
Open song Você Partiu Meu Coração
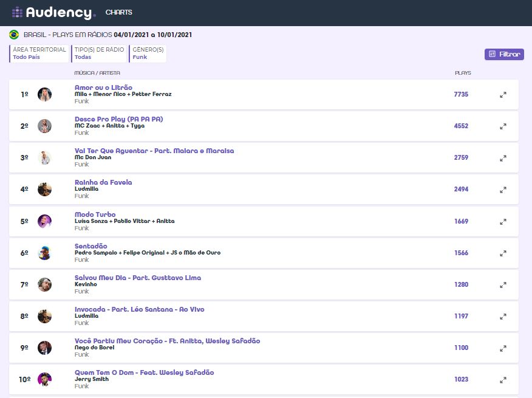point(167,341)
